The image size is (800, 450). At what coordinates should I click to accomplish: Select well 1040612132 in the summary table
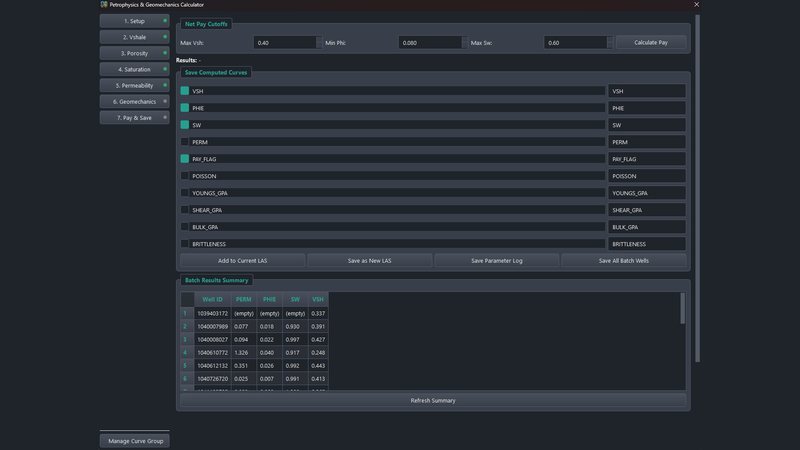212,366
